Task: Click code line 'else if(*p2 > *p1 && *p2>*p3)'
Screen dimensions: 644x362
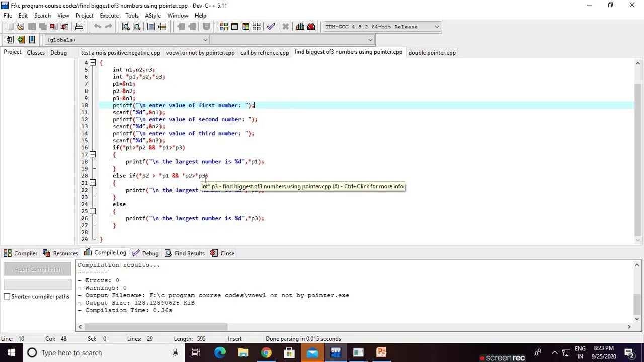Action: [160, 176]
